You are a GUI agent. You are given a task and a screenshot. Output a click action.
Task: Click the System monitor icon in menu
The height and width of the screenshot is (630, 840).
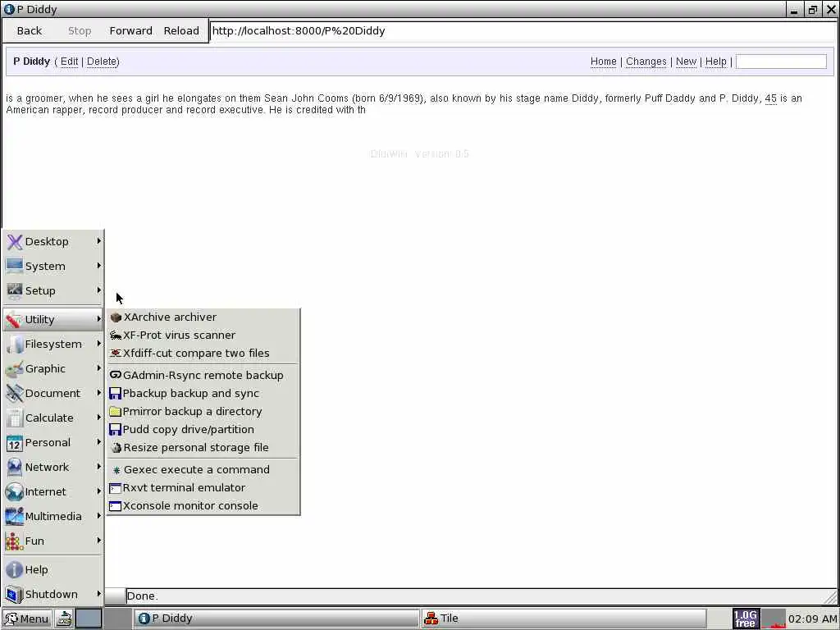[x=15, y=267]
